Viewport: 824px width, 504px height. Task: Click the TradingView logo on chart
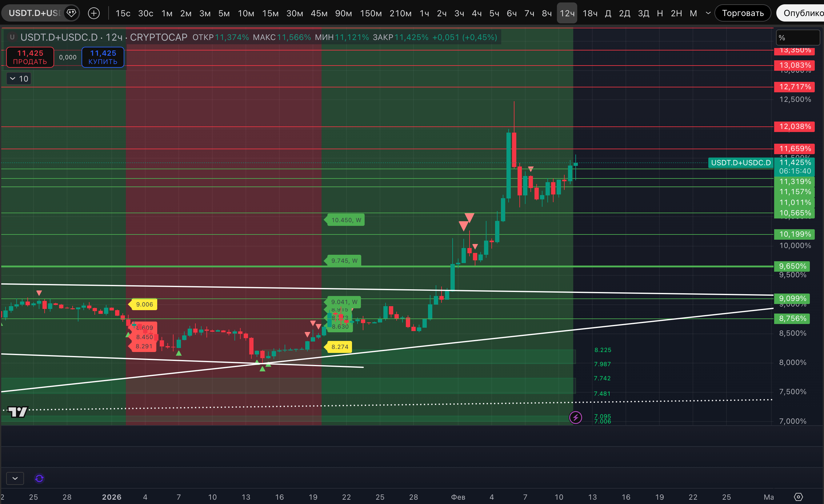pyautogui.click(x=18, y=412)
